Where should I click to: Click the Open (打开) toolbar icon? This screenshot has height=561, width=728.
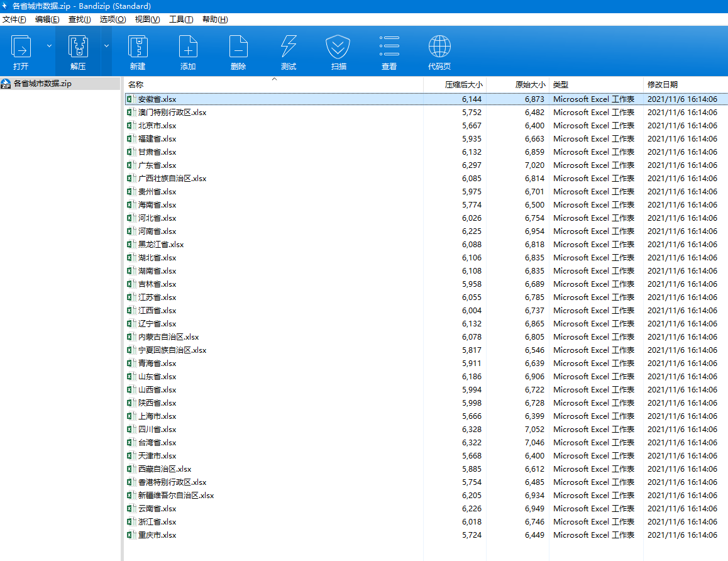pyautogui.click(x=21, y=47)
